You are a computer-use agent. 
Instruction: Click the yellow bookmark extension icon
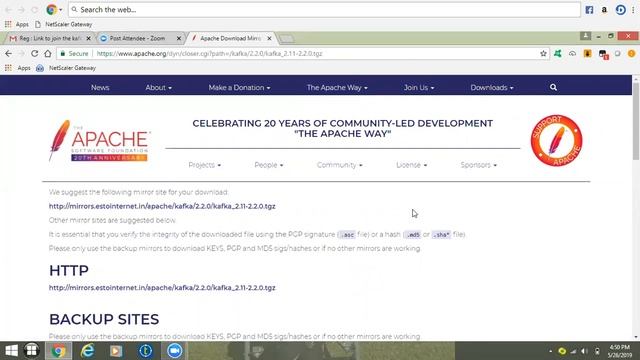coord(587,53)
